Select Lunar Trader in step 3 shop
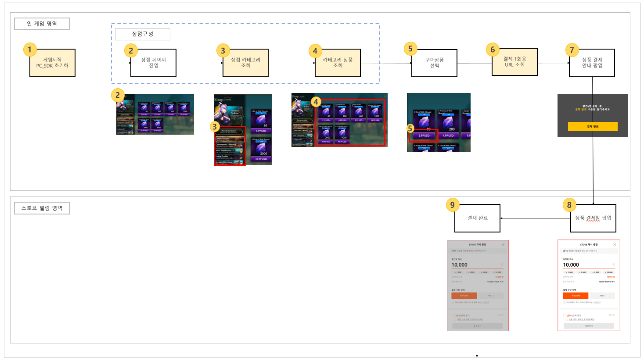This screenshot has height=361, width=644. pos(229,157)
